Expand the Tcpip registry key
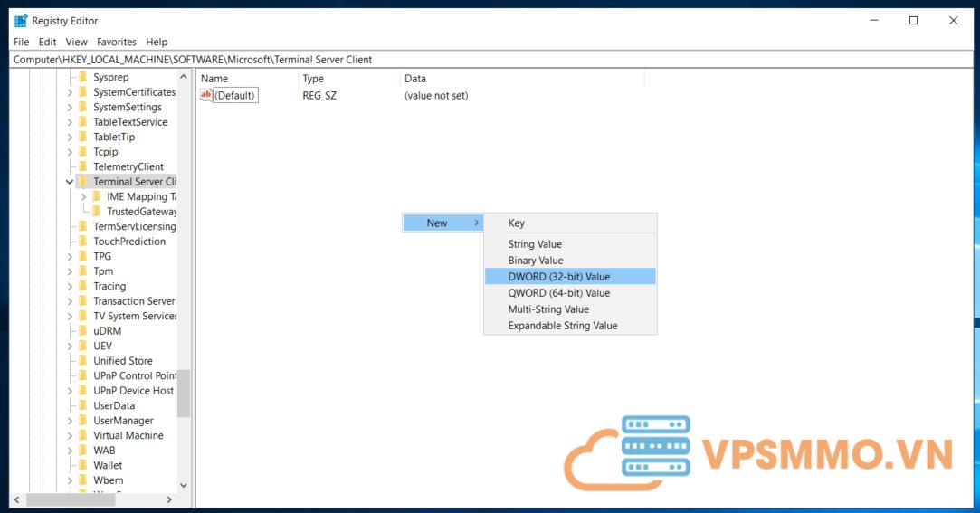Image resolution: width=980 pixels, height=513 pixels. [70, 152]
